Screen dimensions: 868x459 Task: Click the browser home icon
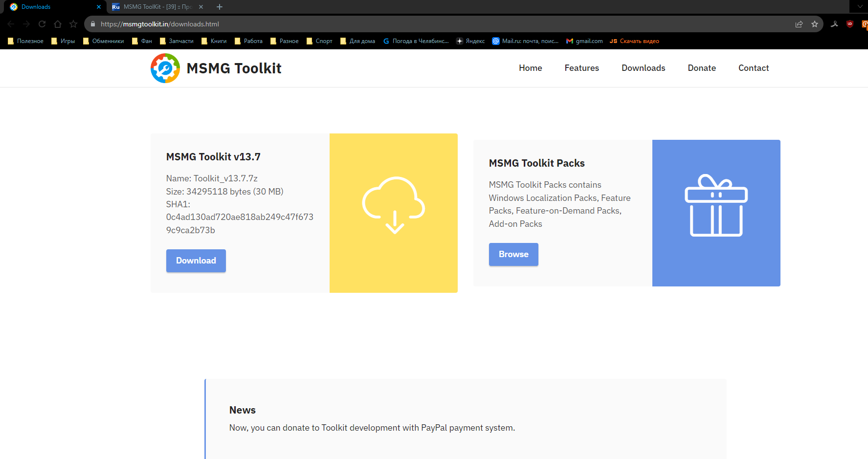[x=58, y=24]
